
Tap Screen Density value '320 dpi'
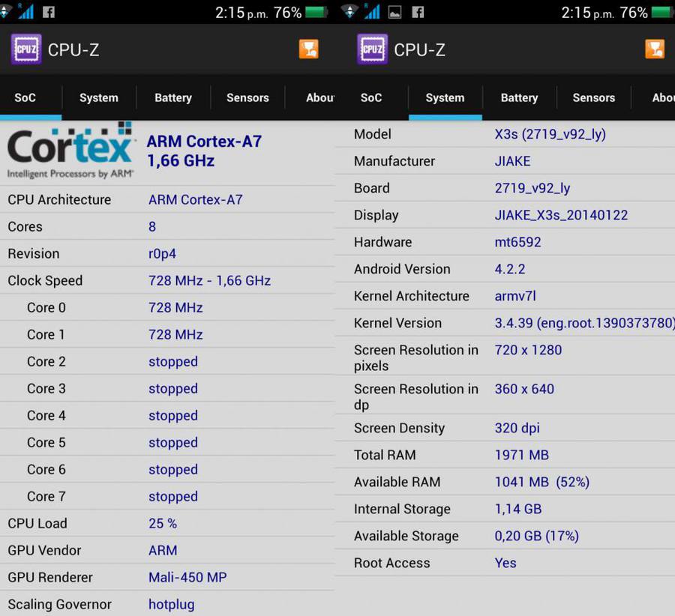point(517,429)
